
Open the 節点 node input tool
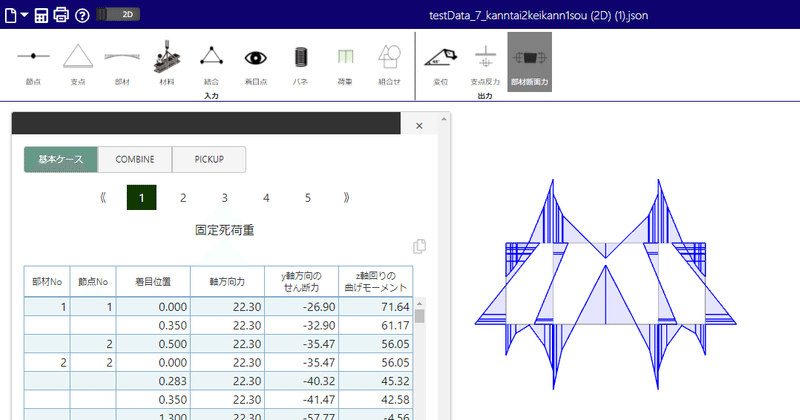pos(33,63)
